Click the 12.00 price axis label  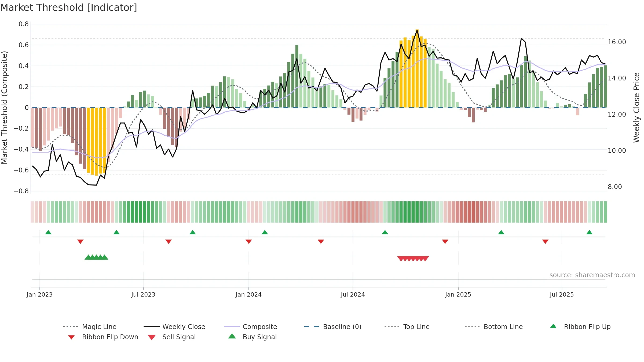[617, 114]
